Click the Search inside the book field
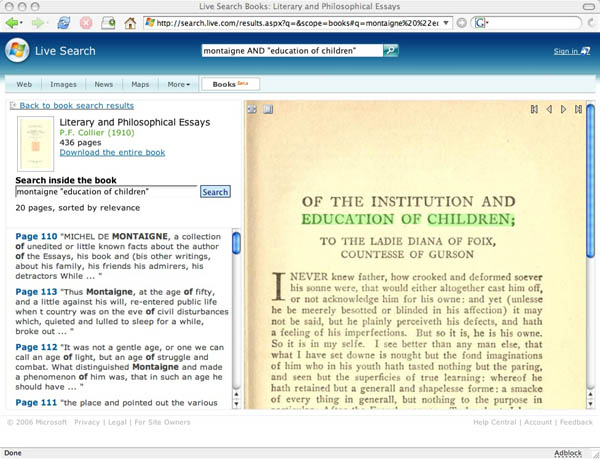 point(106,192)
